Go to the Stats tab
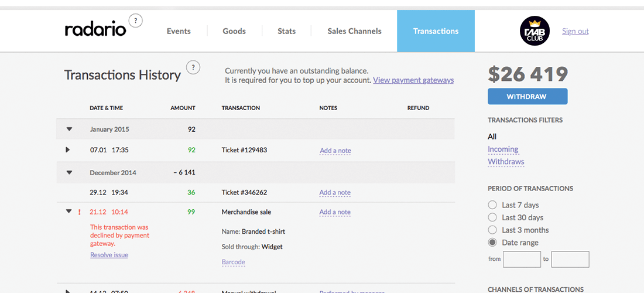The height and width of the screenshot is (293, 644). point(286,31)
